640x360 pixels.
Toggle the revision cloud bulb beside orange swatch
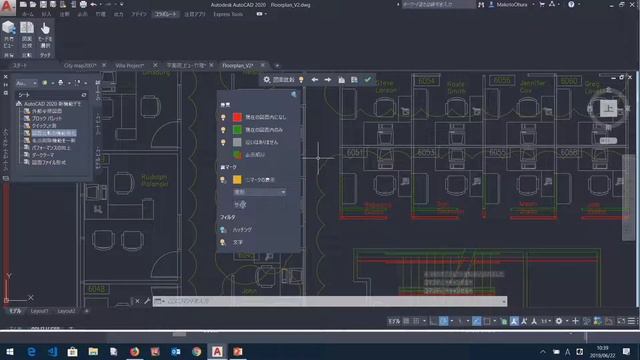coord(223,180)
